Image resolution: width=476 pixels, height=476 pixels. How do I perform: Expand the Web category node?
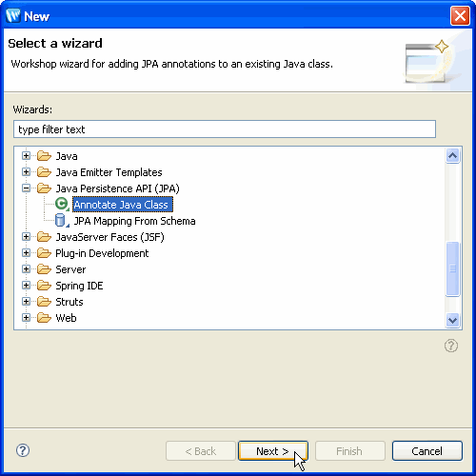(27, 318)
